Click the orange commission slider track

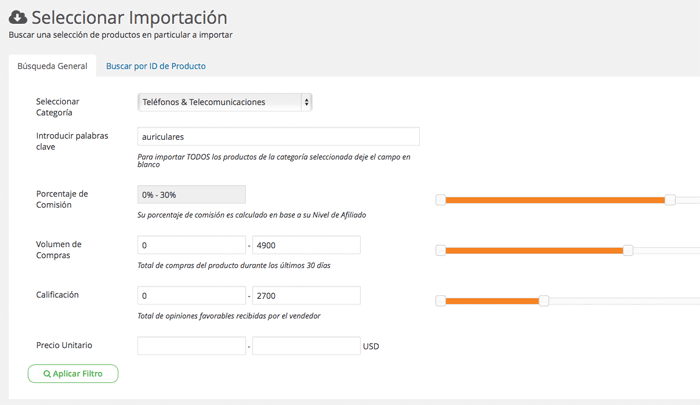click(x=555, y=200)
